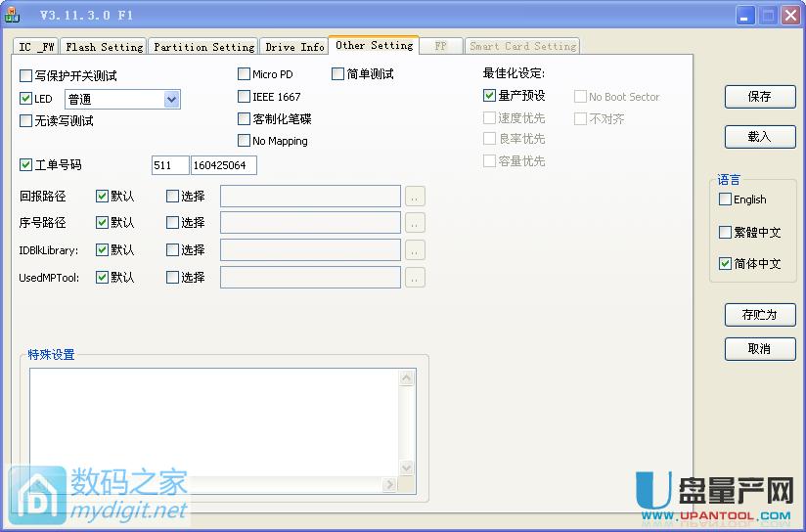Check 选择 for 序号路径
This screenshot has height=532, width=806.
[x=173, y=223]
